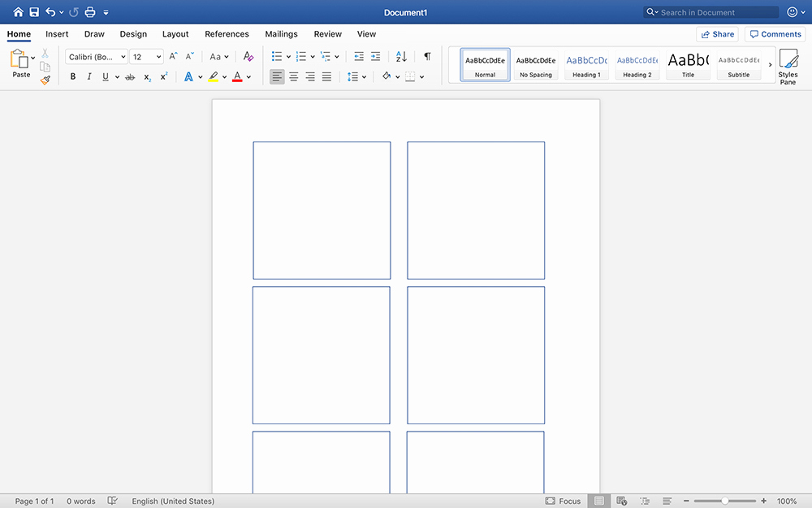Viewport: 812px width, 508px height.
Task: Align text left
Action: click(277, 76)
